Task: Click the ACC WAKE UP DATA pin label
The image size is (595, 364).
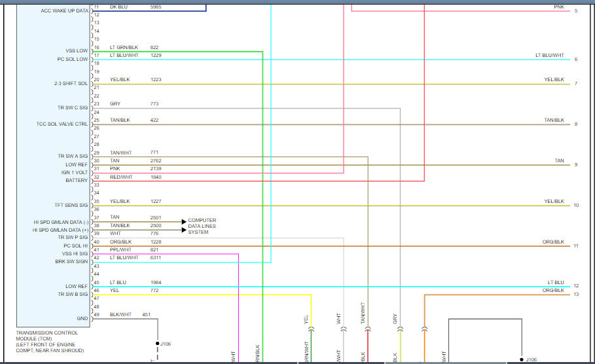Action: pos(65,10)
